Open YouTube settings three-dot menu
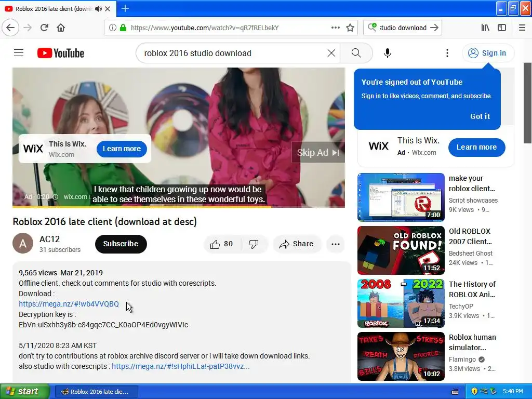532x399 pixels. (x=447, y=53)
